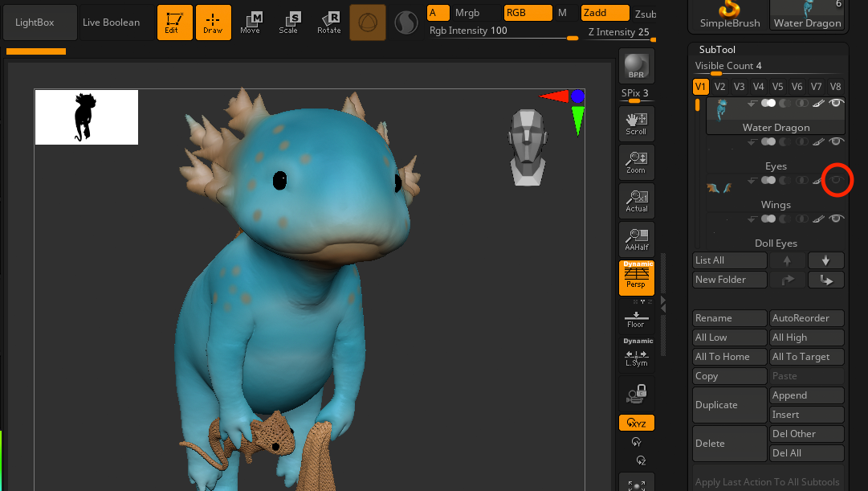This screenshot has height=491, width=868.
Task: Toggle RGB color mode
Action: 528,13
